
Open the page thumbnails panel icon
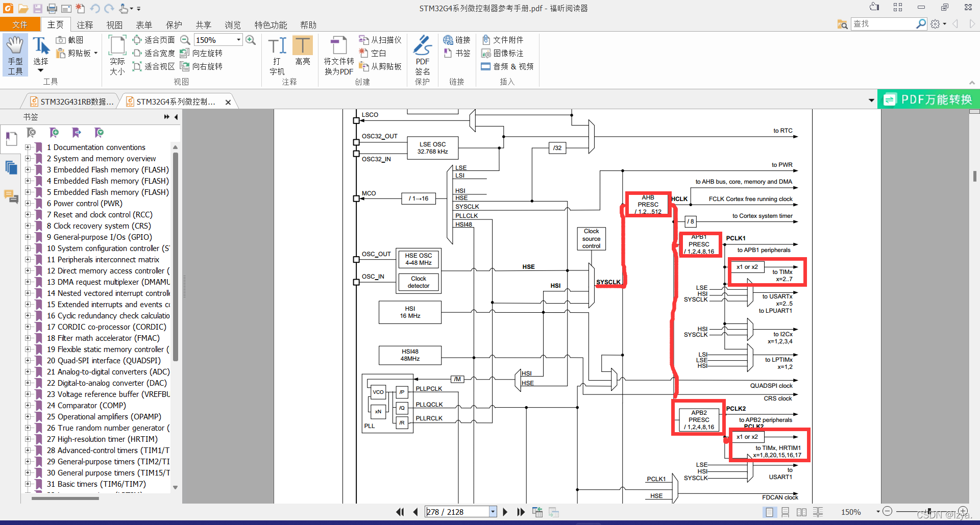coord(11,167)
